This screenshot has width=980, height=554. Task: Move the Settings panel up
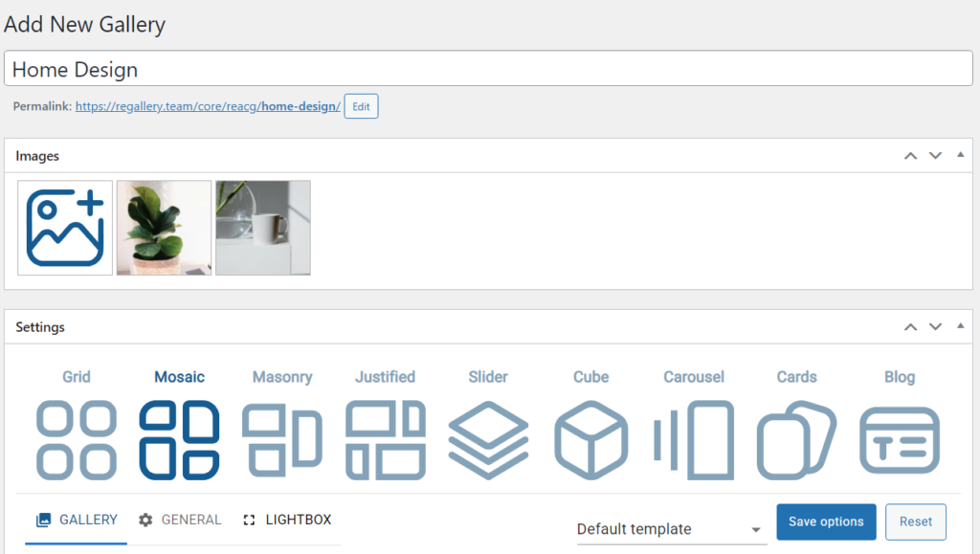coord(910,327)
